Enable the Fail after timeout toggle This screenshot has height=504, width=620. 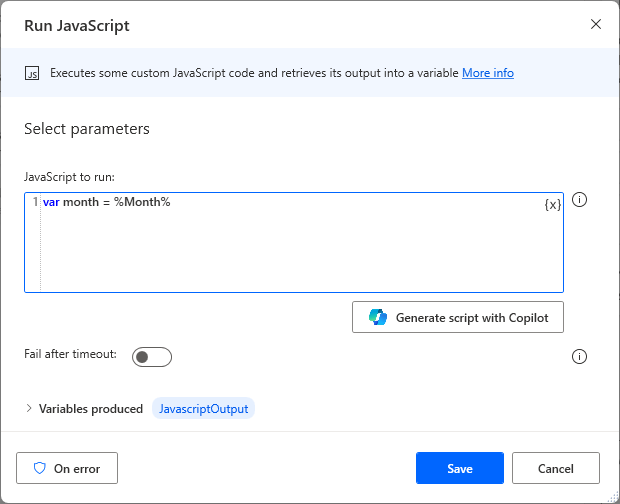[152, 357]
